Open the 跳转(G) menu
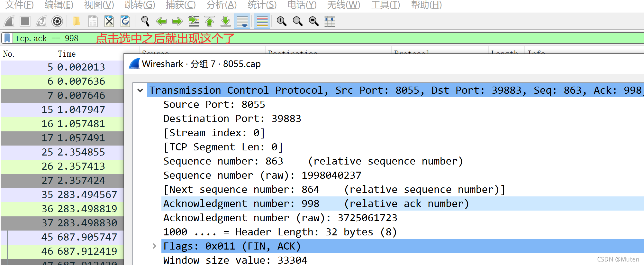Screen dimensions: 644x265 pos(140,5)
